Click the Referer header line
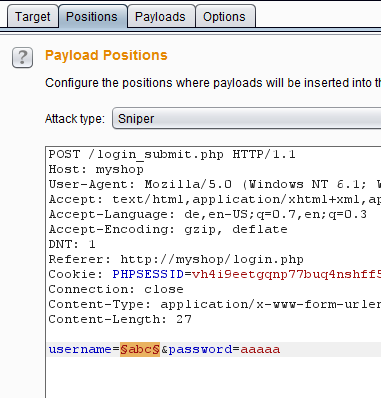The width and height of the screenshot is (381, 398). pos(176,259)
